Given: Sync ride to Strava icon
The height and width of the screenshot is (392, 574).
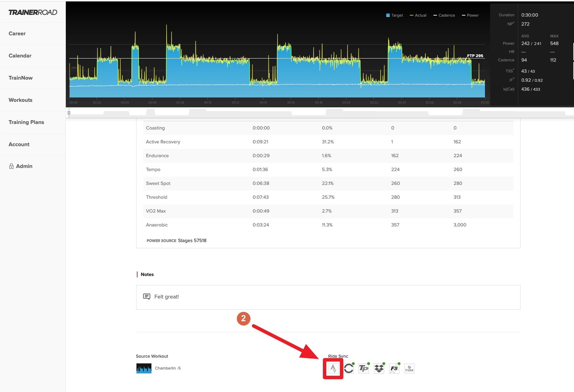Looking at the screenshot, I should pos(333,368).
